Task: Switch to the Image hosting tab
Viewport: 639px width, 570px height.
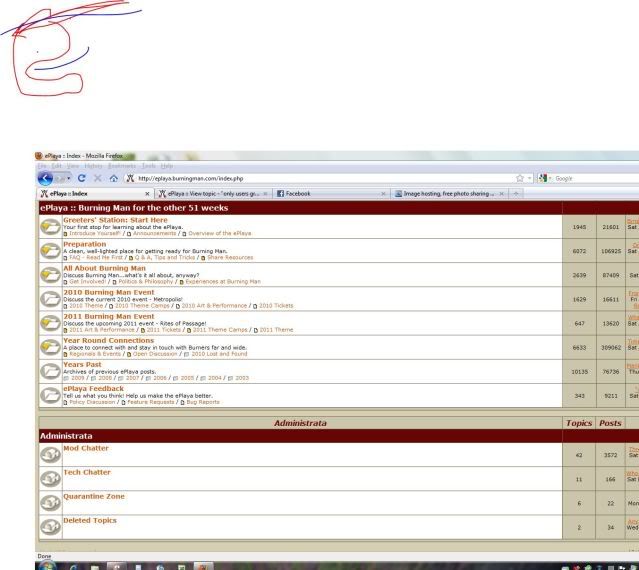Action: click(449, 194)
